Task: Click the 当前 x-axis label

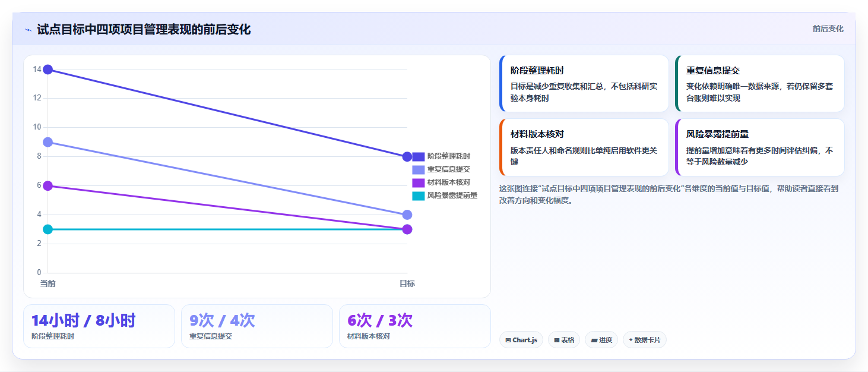Action: [48, 283]
